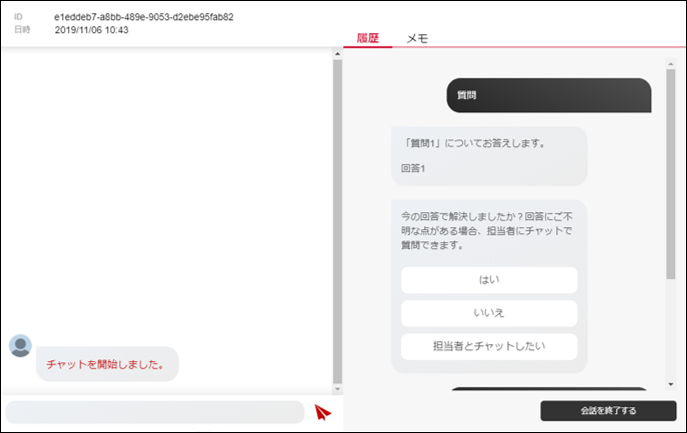Select 担当者とチャットしたい option
Viewport: 687px width, 433px height.
pos(489,346)
